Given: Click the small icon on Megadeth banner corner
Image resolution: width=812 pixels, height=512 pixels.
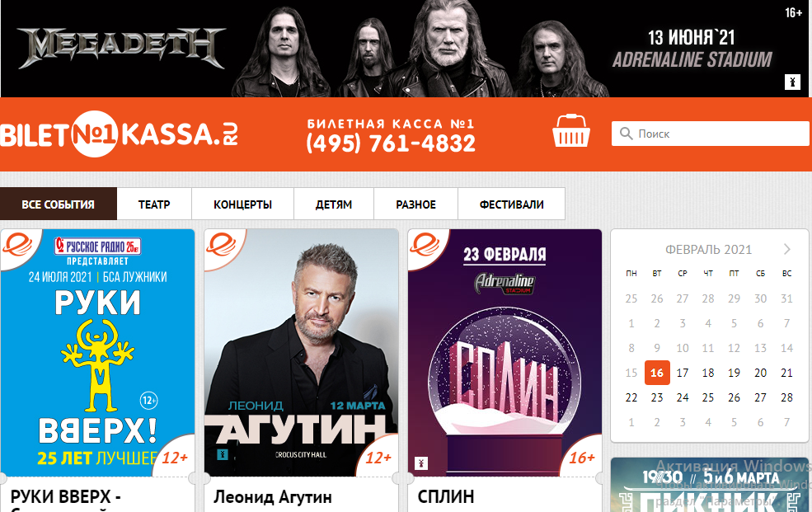Looking at the screenshot, I should coord(792,82).
